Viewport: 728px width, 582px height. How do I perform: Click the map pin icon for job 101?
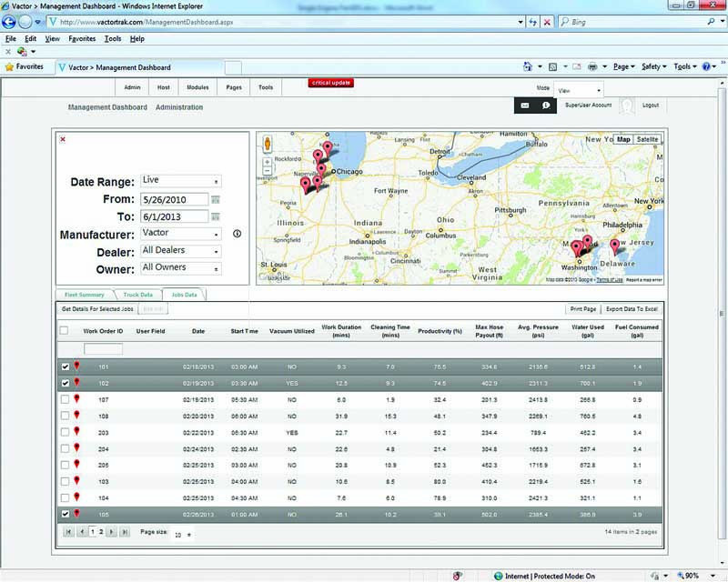76,366
